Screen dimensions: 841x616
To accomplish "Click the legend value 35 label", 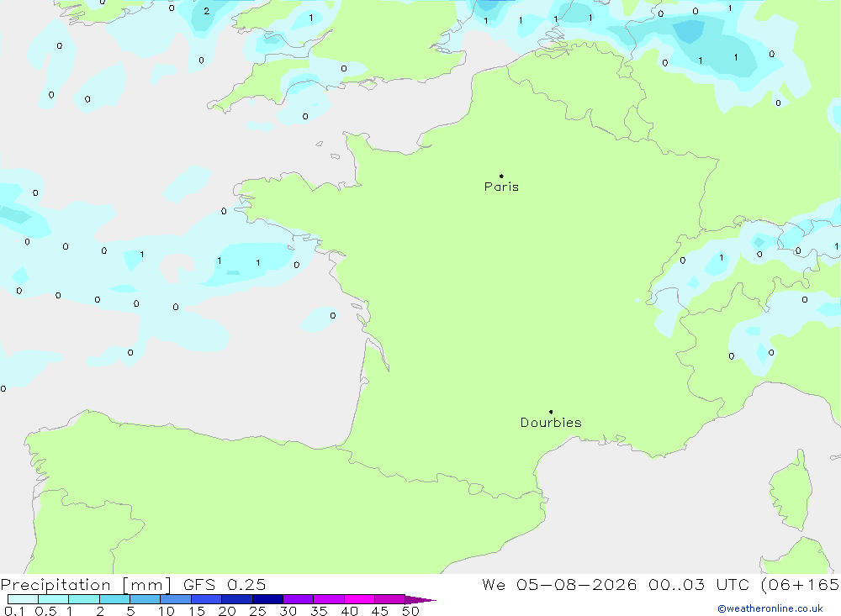I will tap(319, 611).
